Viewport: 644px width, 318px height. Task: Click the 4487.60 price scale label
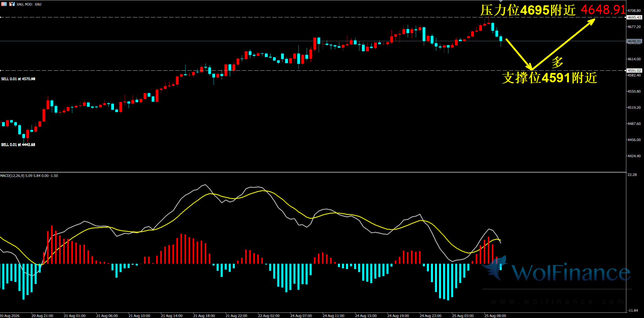(x=634, y=124)
